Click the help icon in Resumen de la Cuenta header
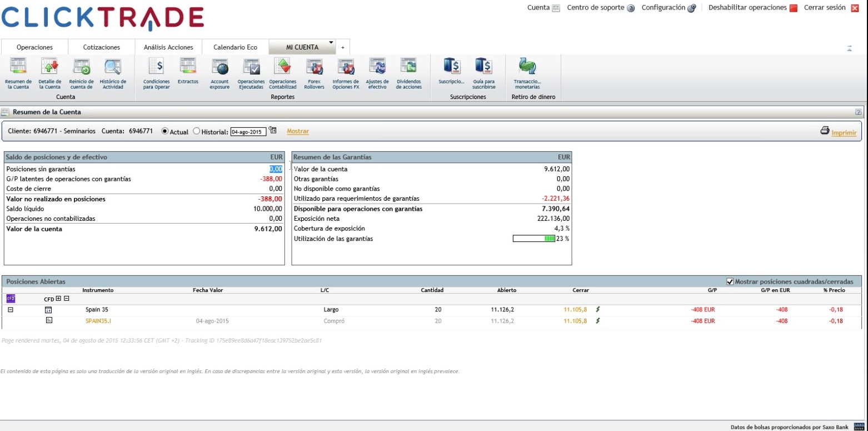The width and height of the screenshot is (868, 431). 858,112
